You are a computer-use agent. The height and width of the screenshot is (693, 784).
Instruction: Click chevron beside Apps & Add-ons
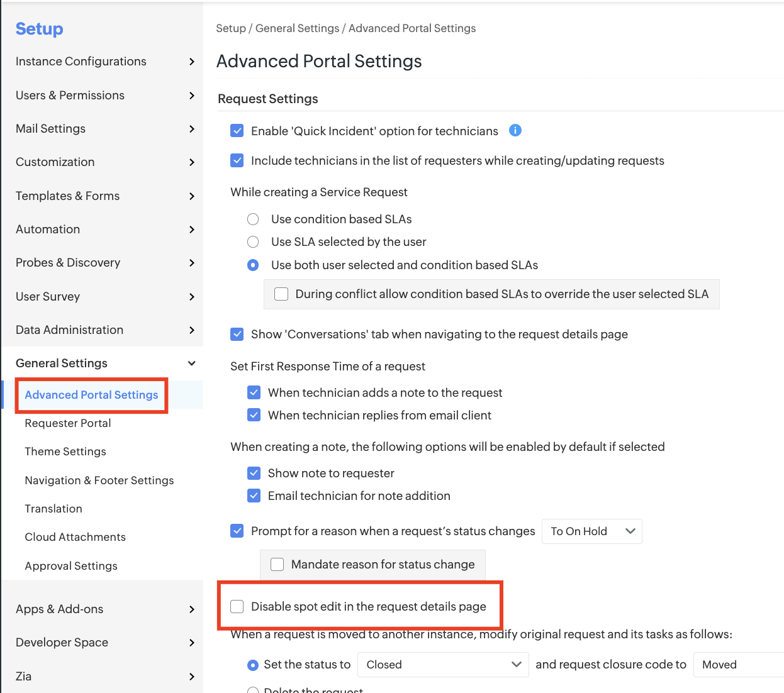(192, 609)
